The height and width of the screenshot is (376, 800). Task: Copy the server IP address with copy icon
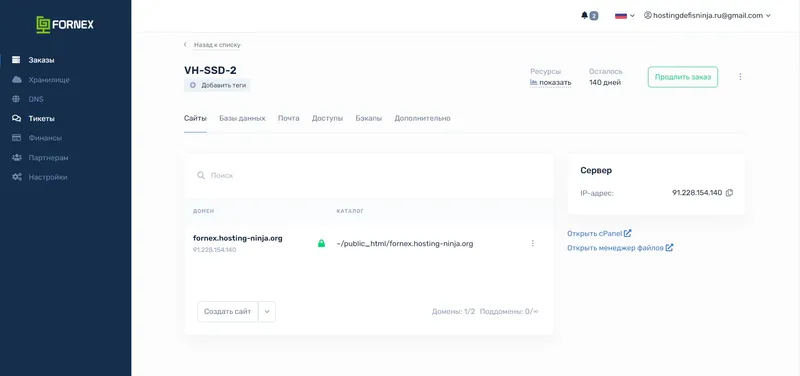pos(729,193)
